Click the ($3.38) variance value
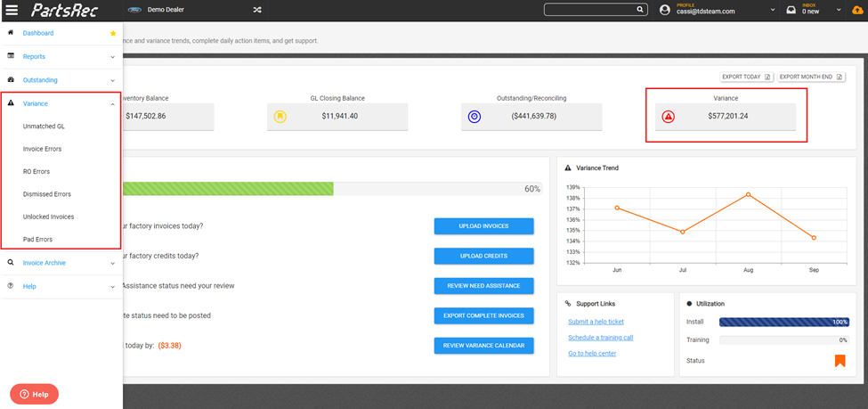868x409 pixels. click(169, 346)
